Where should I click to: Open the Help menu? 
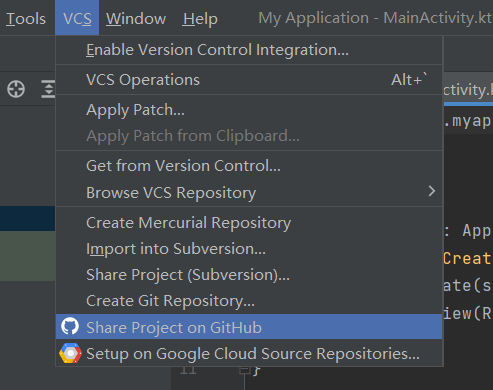click(x=200, y=18)
